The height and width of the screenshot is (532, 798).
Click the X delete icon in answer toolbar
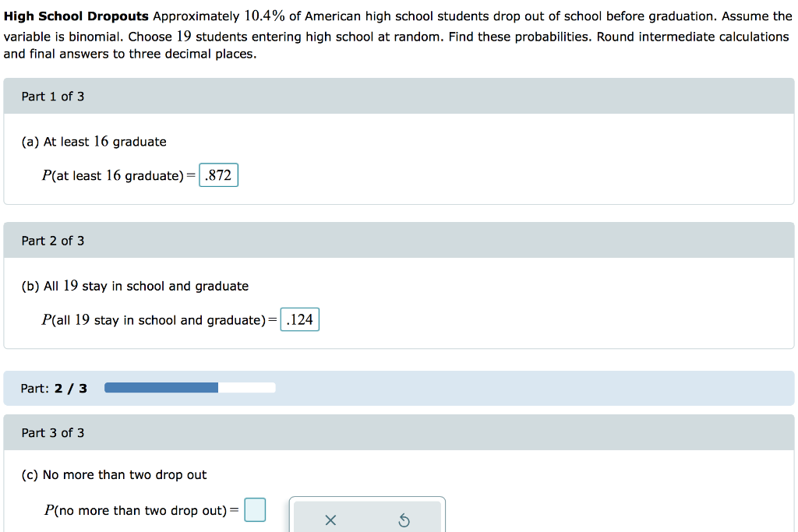[x=330, y=520]
